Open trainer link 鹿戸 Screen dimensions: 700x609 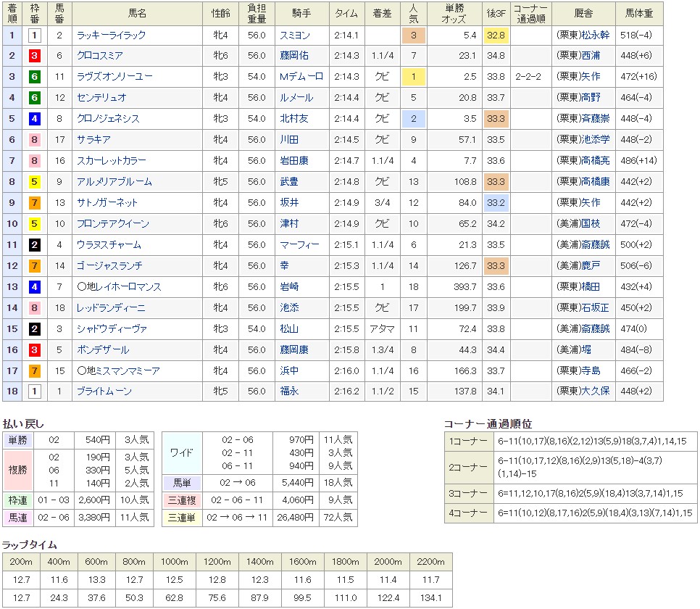coord(591,266)
